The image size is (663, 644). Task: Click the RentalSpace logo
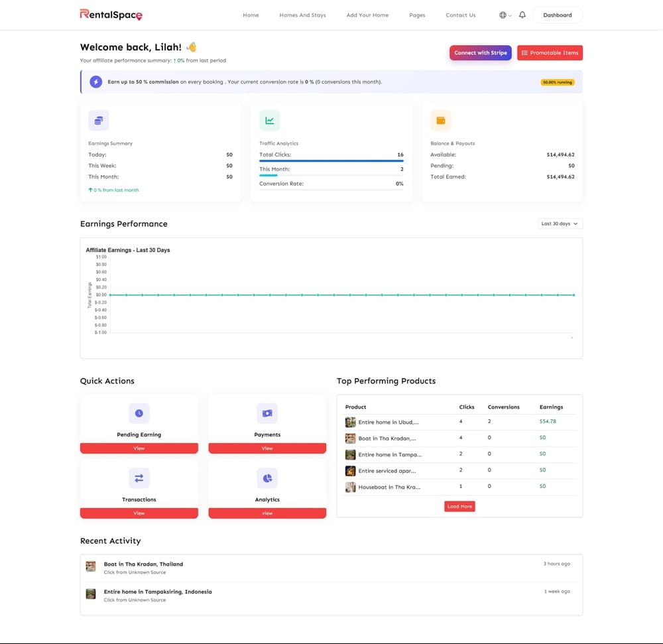(111, 15)
